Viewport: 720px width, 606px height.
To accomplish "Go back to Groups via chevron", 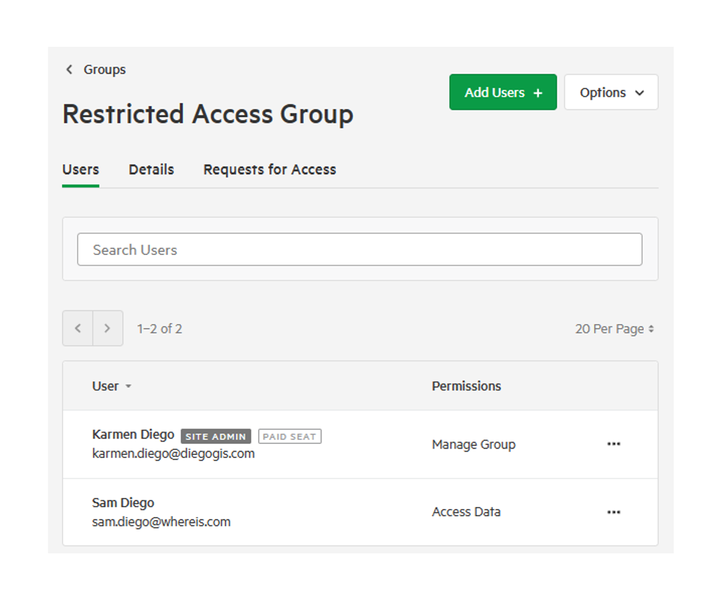I will coord(69,69).
